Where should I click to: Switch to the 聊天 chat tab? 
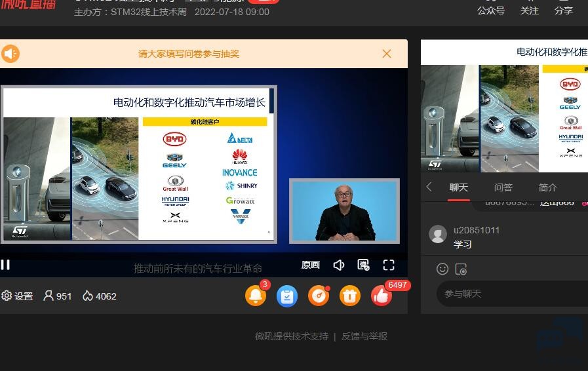click(459, 187)
